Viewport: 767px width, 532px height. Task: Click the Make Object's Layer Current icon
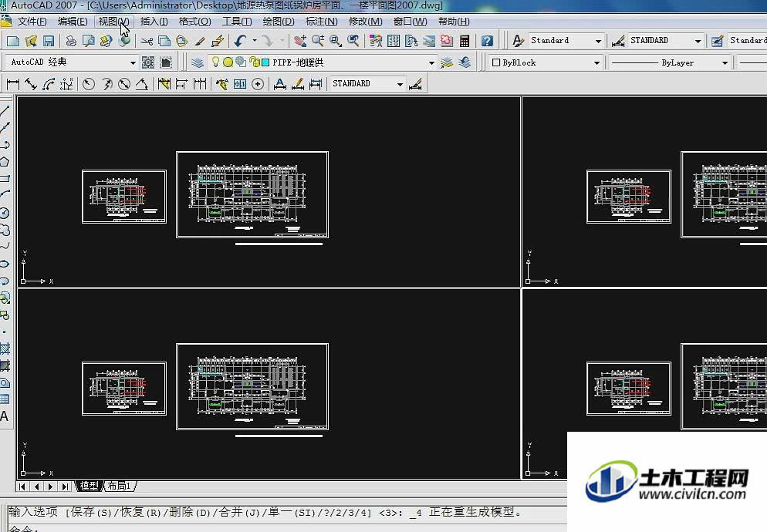pos(447,62)
